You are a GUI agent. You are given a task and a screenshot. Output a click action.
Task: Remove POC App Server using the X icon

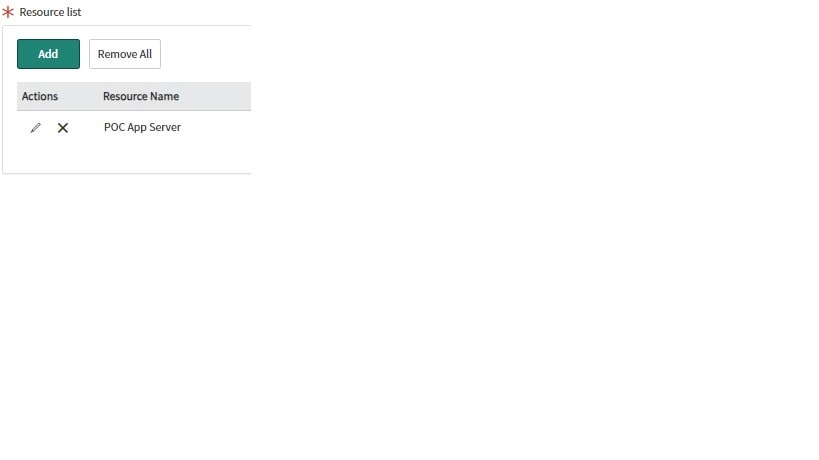(x=63, y=128)
